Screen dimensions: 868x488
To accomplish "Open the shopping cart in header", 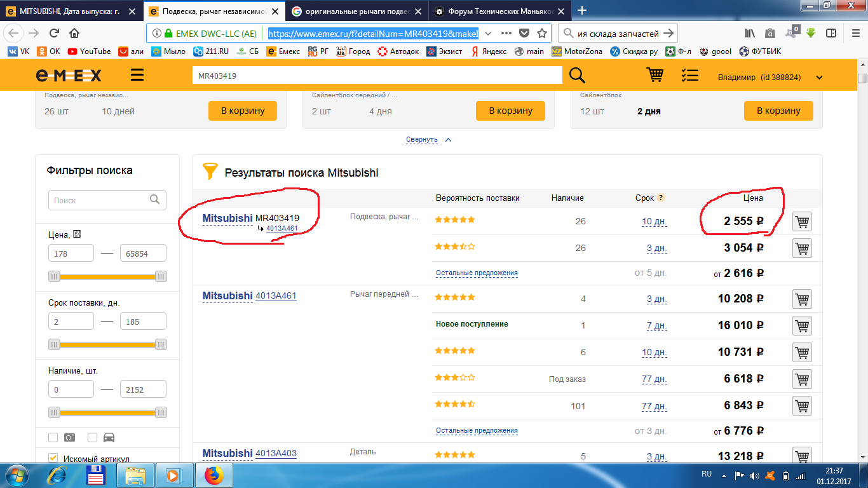I will (x=654, y=76).
